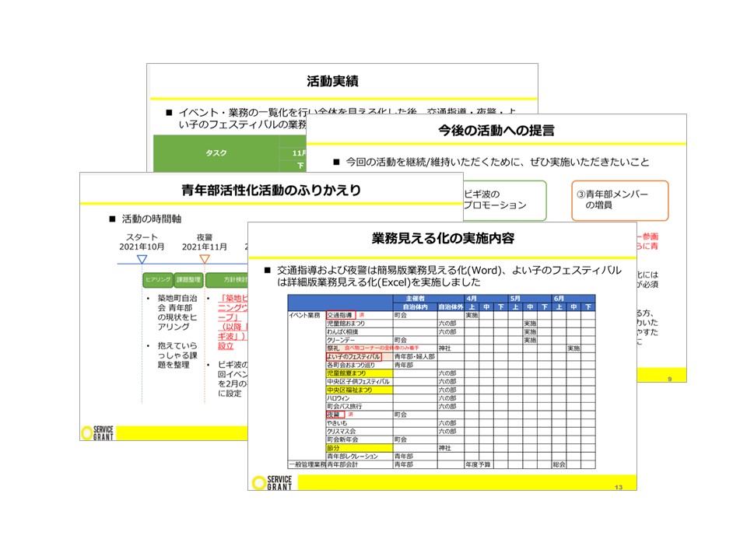Viewport: 747px width, 560px height.
Task: Click the 今回の活動を継続/維持 bullet sentence
Action: (x=497, y=162)
